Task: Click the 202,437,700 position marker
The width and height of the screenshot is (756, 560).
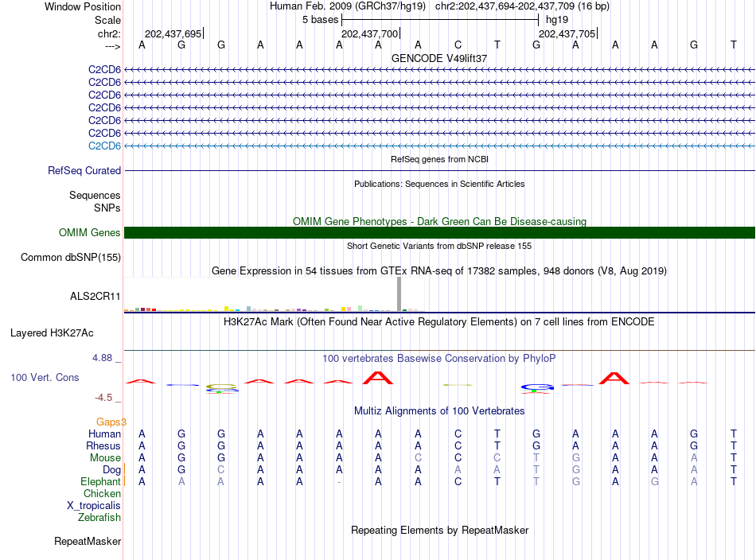Action: point(370,33)
